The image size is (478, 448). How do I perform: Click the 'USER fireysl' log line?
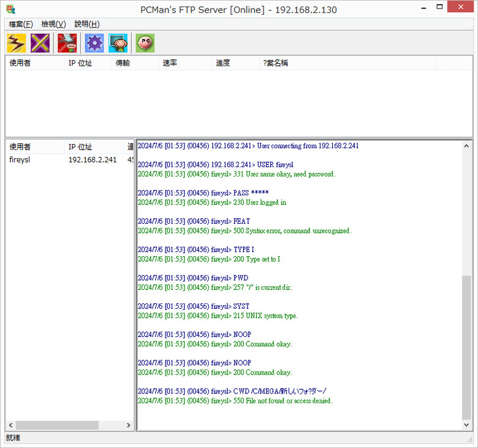point(216,165)
